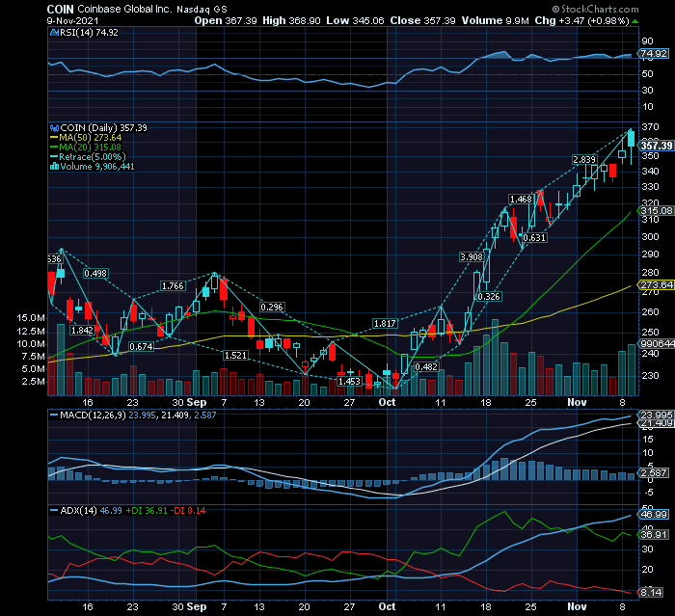Click the Open 367.39 value

[226, 20]
